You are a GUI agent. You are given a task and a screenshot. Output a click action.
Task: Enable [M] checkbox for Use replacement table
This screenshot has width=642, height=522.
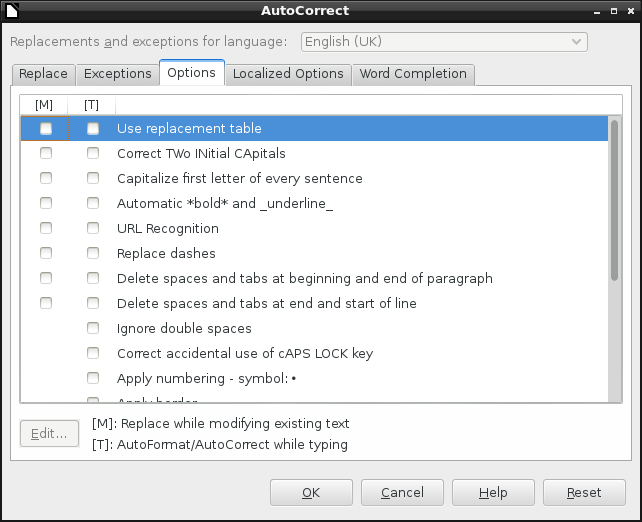pyautogui.click(x=46, y=129)
